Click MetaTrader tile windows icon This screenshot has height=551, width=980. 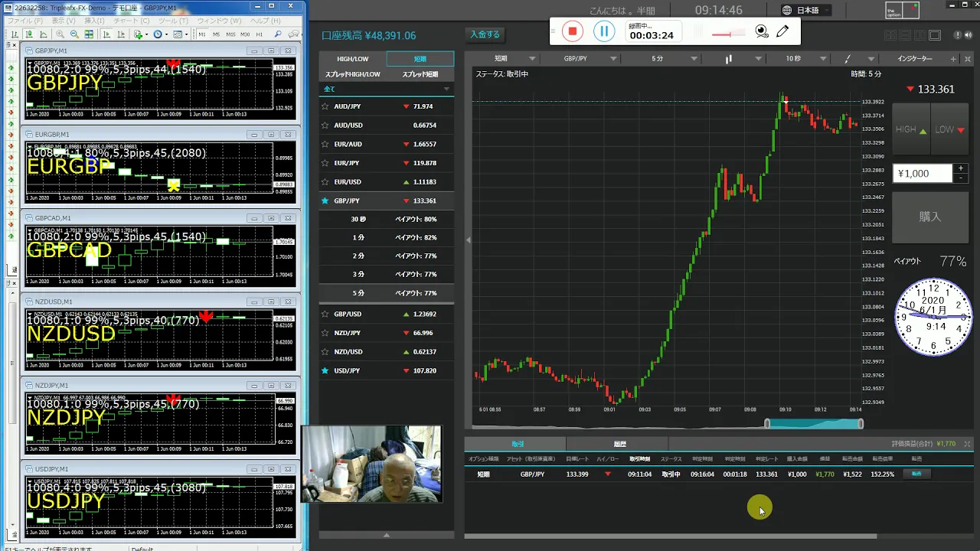click(89, 34)
